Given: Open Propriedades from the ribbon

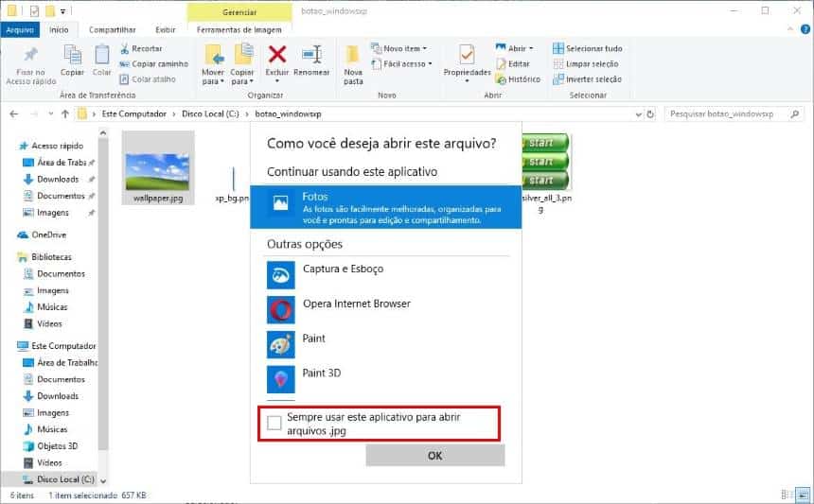Looking at the screenshot, I should [x=467, y=62].
